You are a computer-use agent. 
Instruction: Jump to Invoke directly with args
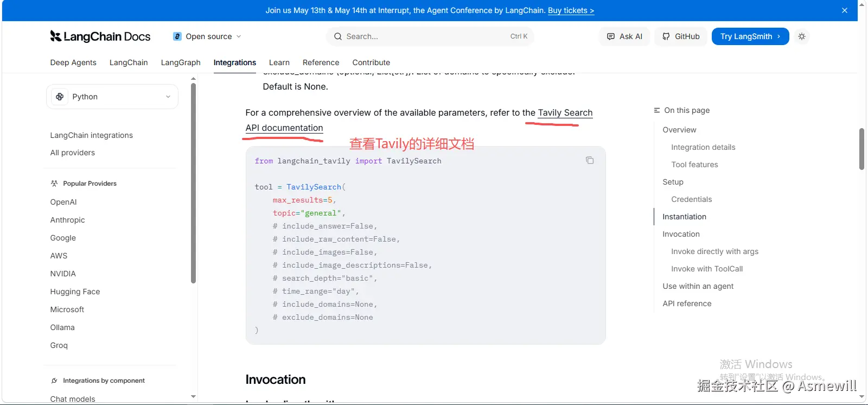[x=714, y=251]
